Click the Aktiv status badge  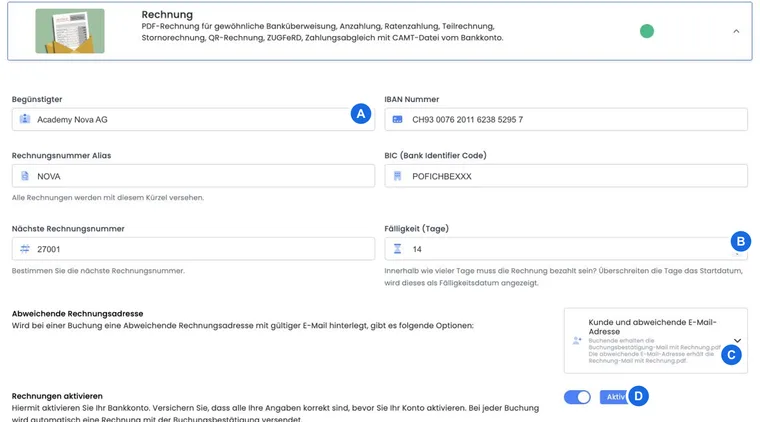click(615, 397)
